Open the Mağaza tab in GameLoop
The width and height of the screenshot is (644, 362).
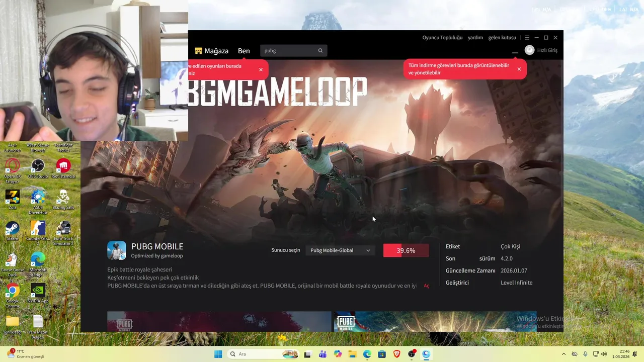[x=212, y=51]
